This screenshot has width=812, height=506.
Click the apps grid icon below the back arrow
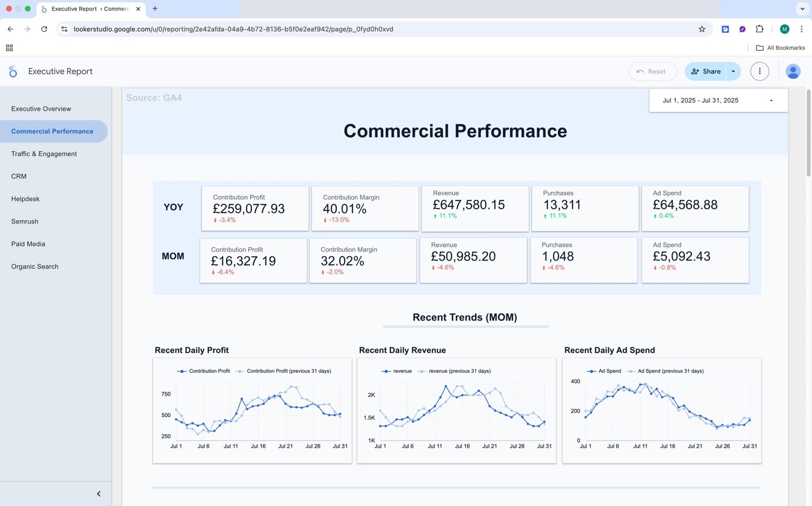9,47
